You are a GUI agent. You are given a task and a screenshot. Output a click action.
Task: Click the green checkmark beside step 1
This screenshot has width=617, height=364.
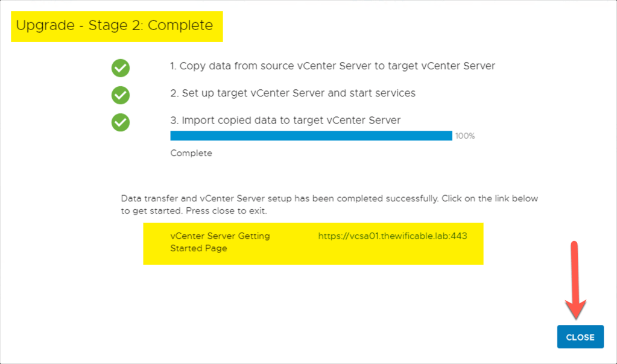click(121, 68)
